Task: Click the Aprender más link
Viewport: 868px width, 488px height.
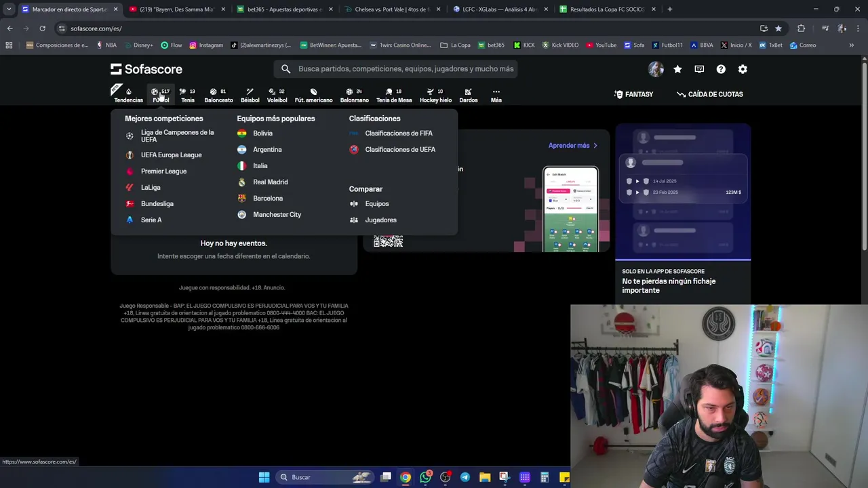Action: coord(573,145)
